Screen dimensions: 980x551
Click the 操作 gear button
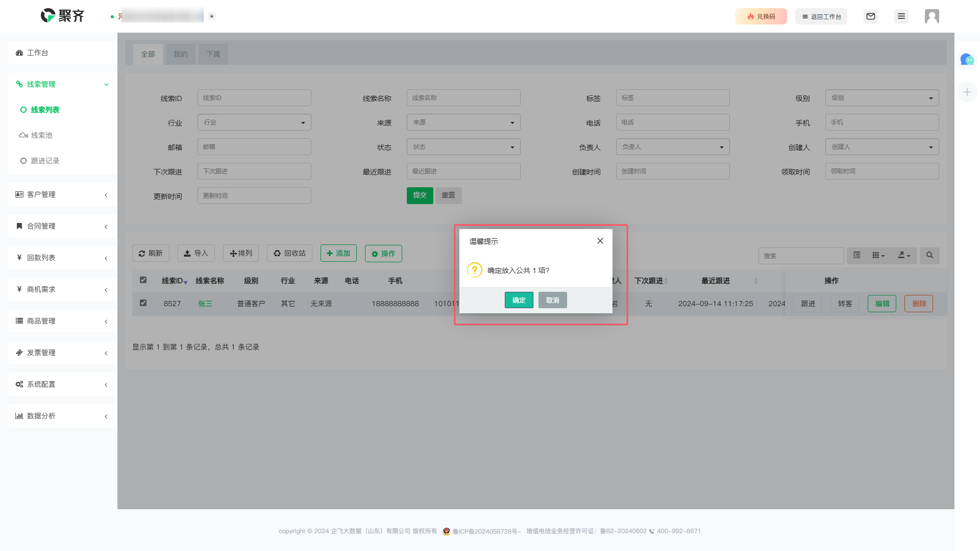click(383, 253)
